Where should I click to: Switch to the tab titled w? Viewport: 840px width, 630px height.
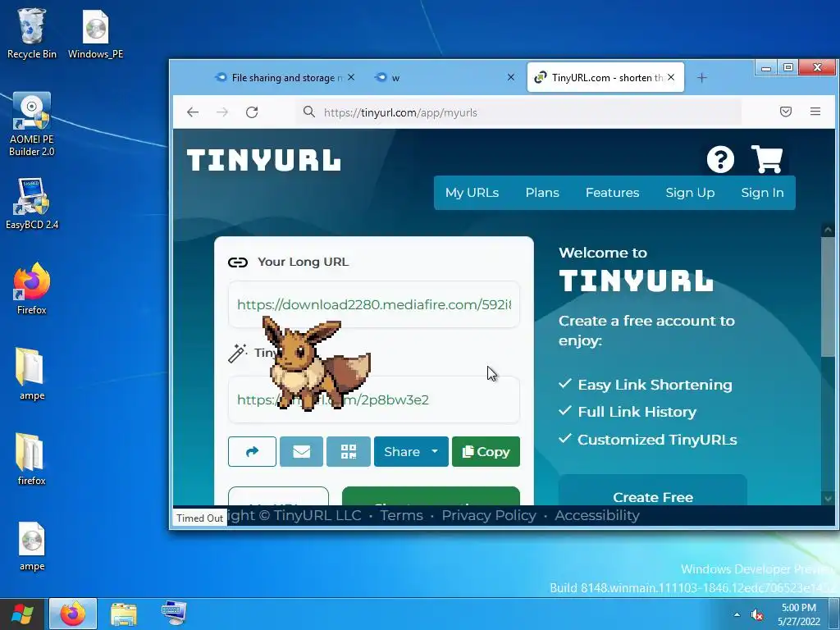pyautogui.click(x=445, y=78)
